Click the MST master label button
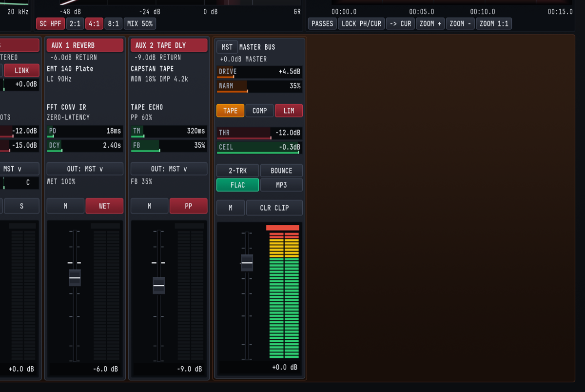The width and height of the screenshot is (585, 392). (x=227, y=47)
